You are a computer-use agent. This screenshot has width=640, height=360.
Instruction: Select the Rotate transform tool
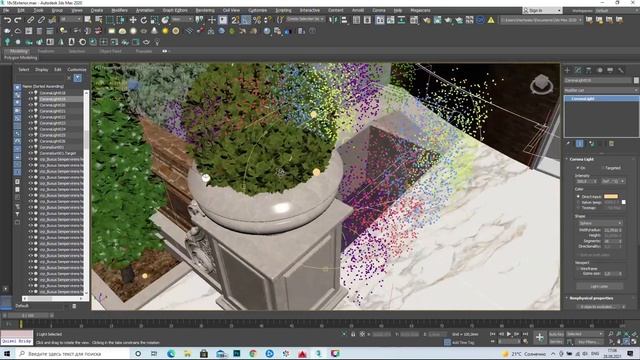(x=144, y=20)
